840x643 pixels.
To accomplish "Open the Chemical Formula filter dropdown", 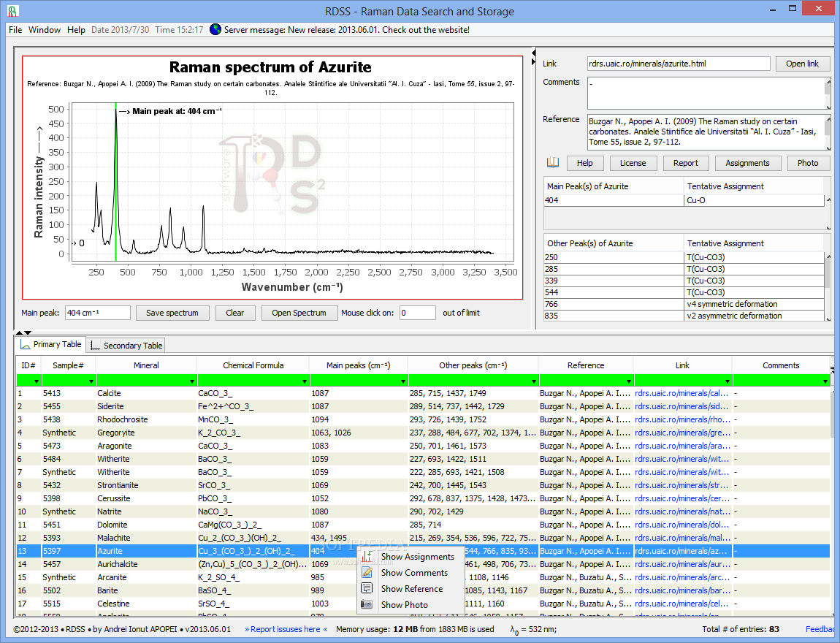I will (305, 381).
